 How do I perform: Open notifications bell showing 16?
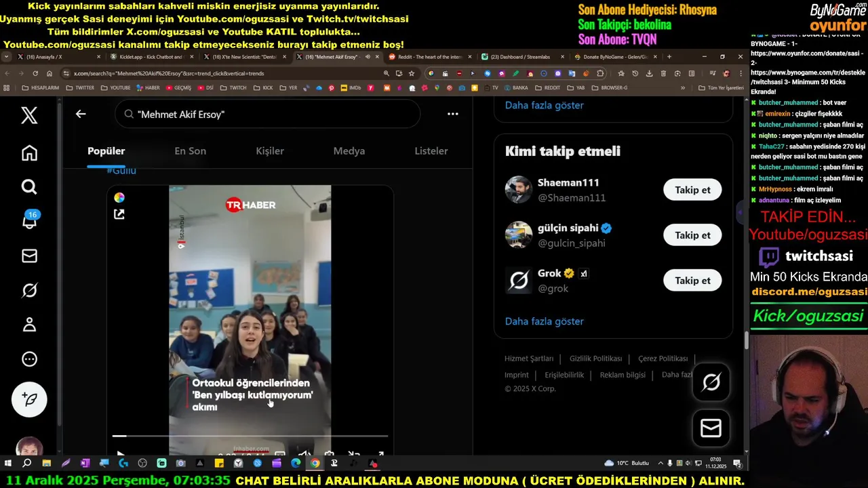30,220
